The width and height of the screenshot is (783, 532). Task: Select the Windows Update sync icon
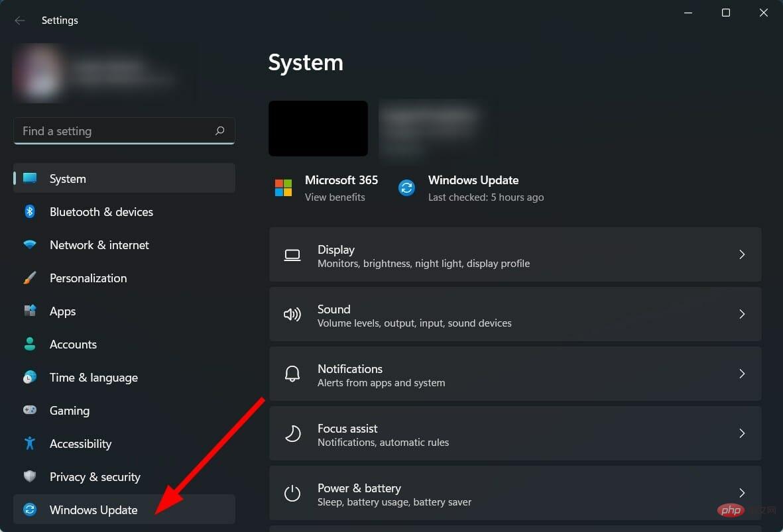pos(30,509)
